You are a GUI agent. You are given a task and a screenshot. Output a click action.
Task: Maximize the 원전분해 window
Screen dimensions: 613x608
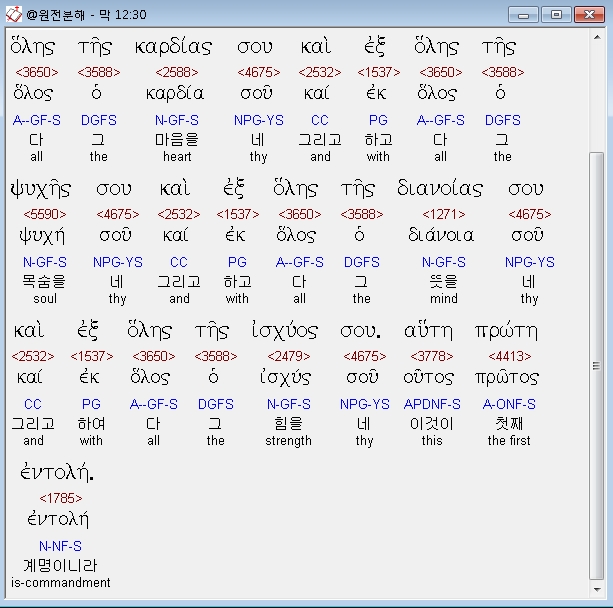pos(556,15)
